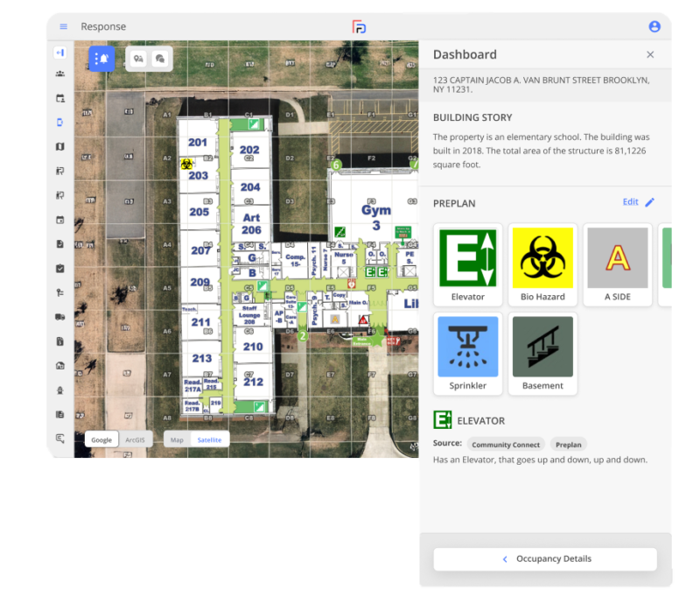Click the Community Connect source tag
This screenshot has height=597, width=700.
[506, 445]
